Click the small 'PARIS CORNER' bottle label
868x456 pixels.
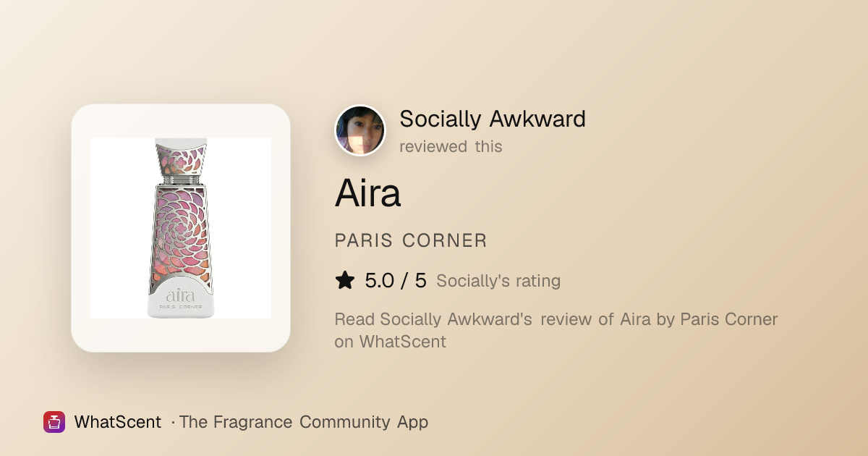coord(181,307)
